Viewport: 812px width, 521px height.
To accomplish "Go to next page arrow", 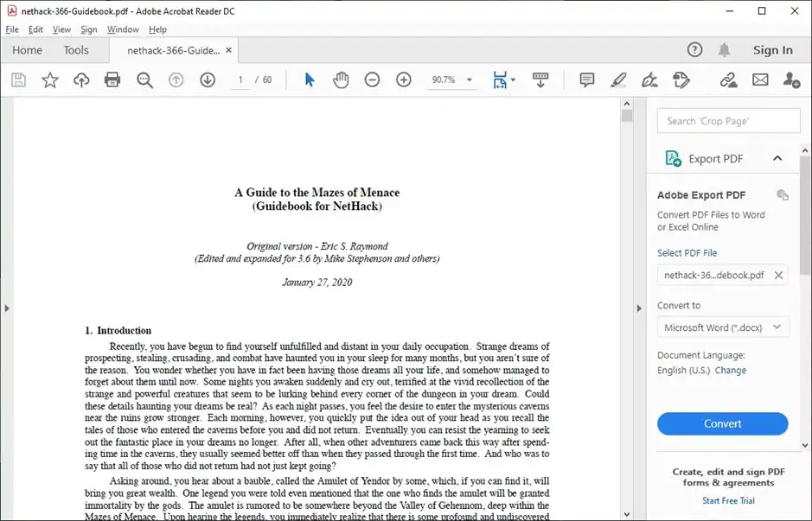I will click(x=208, y=79).
